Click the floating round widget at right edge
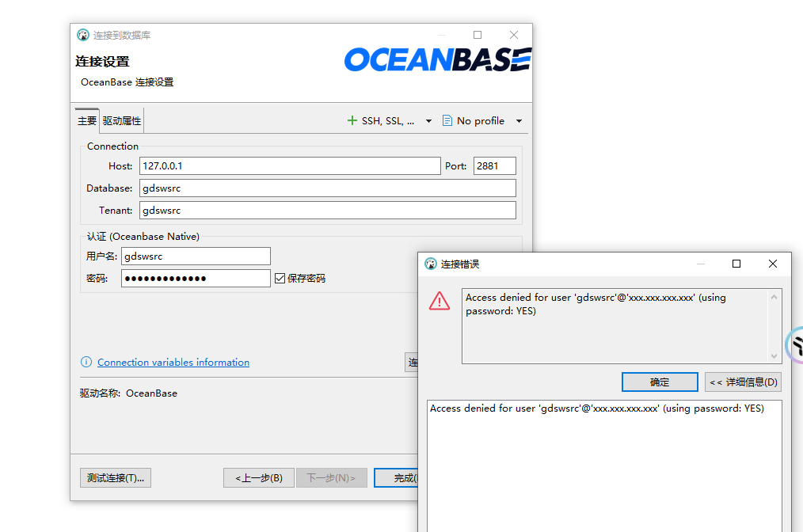803x532 pixels. pyautogui.click(x=795, y=345)
